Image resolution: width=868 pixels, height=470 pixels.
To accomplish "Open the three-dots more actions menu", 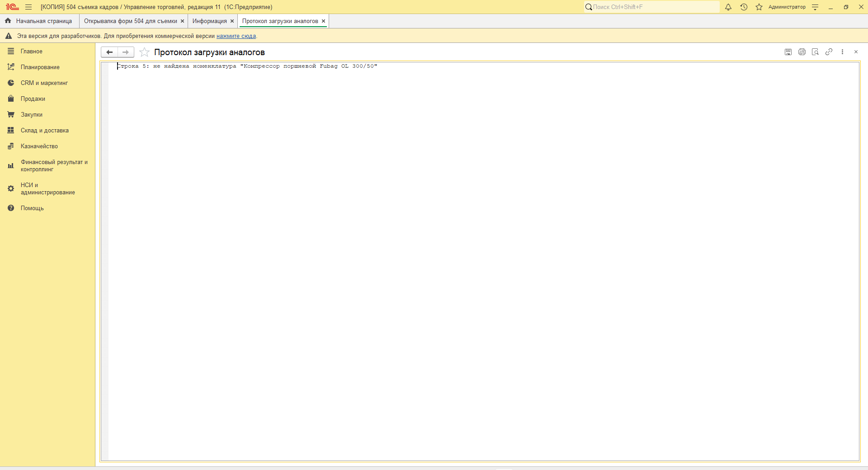I will (842, 52).
